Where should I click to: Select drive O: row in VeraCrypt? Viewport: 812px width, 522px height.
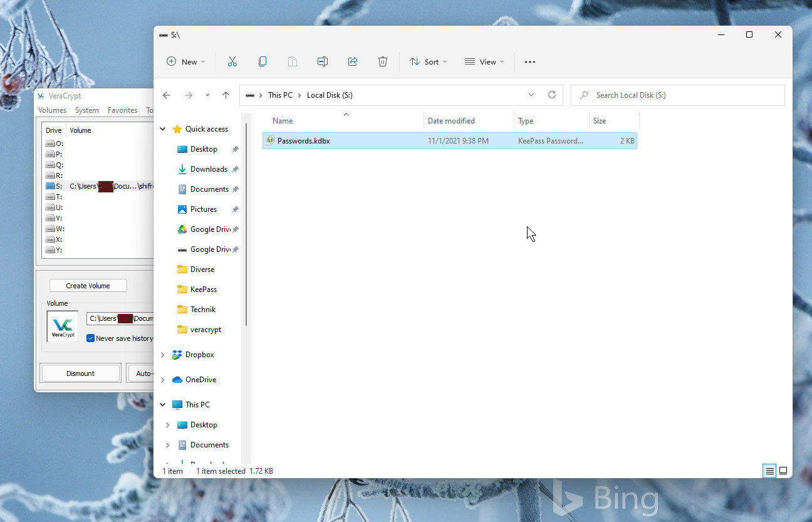99,144
